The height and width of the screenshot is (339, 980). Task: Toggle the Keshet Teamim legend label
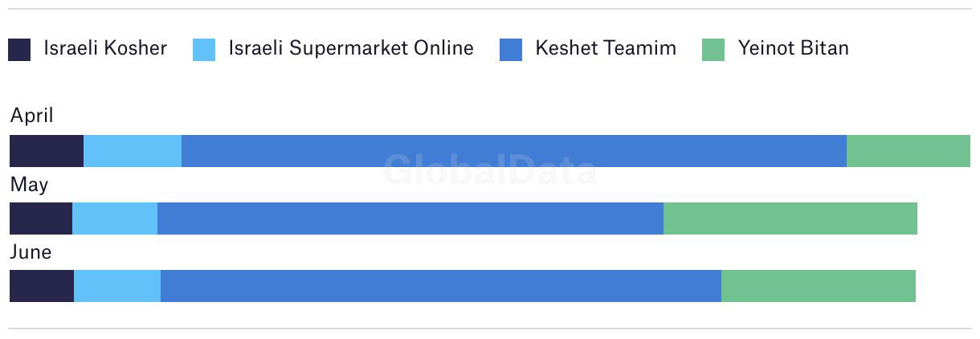(x=606, y=48)
